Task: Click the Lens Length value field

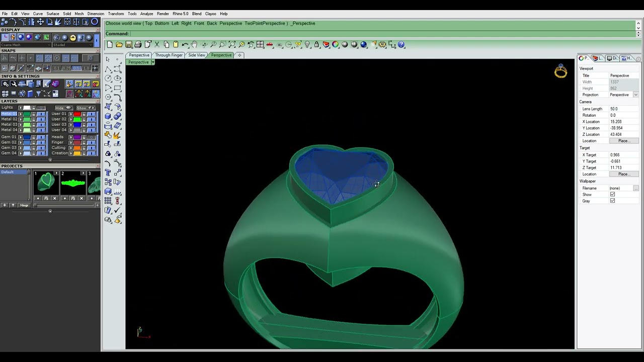Action: coord(624,109)
